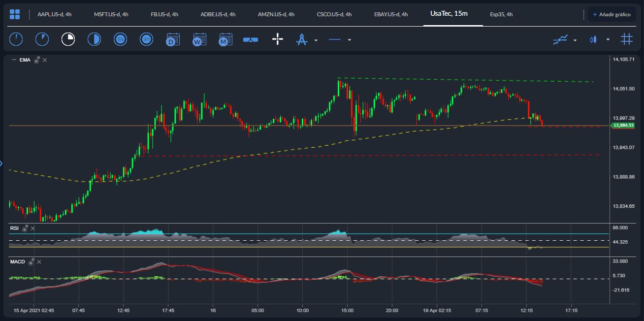This screenshot has width=644, height=321.
Task: Select the 4h timeframe icon
Action: (146, 39)
